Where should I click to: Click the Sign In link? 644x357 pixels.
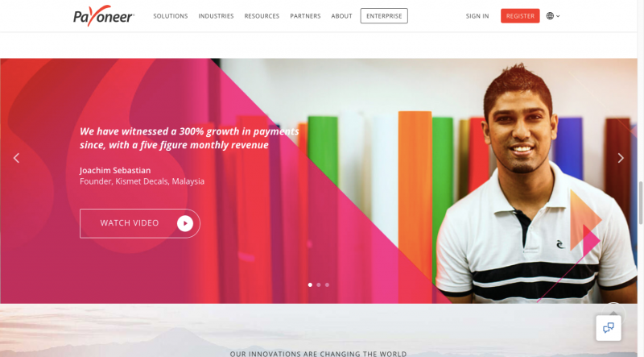[477, 16]
